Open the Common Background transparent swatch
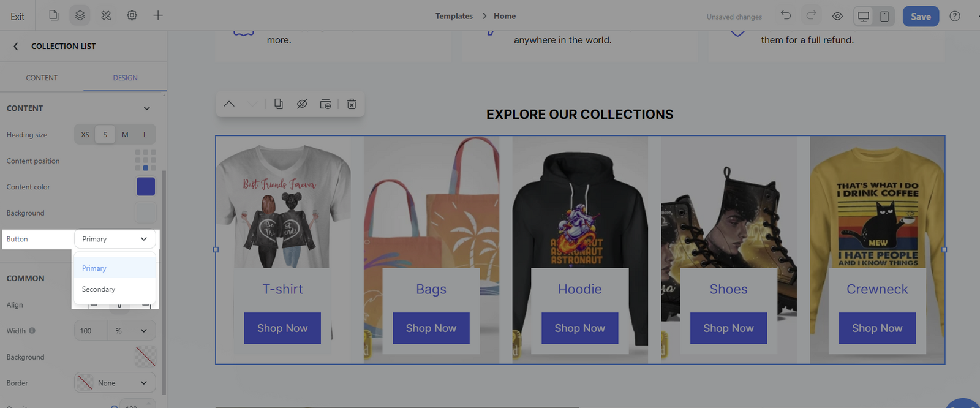980x408 pixels. (x=146, y=357)
